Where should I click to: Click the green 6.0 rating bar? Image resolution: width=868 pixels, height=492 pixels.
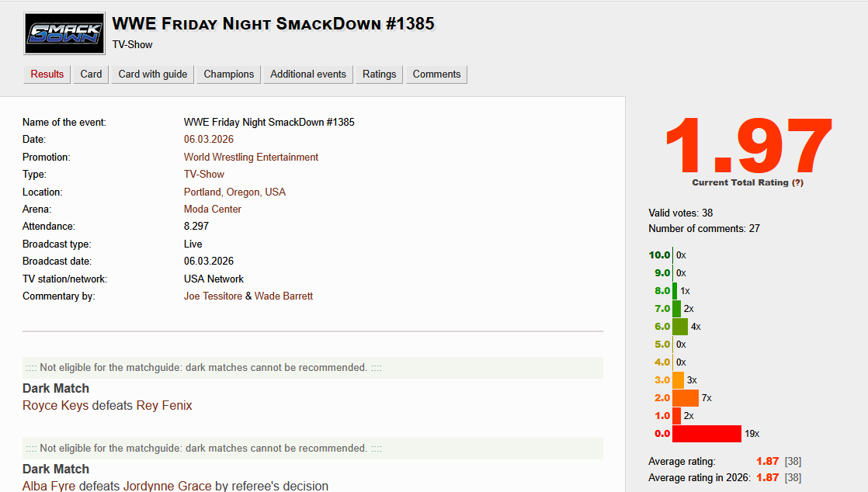(x=680, y=327)
